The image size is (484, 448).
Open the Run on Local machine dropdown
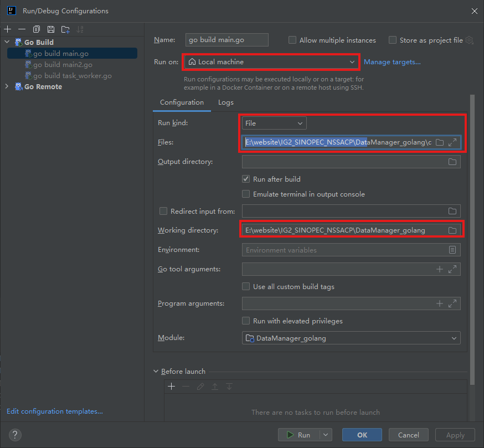[x=271, y=62]
